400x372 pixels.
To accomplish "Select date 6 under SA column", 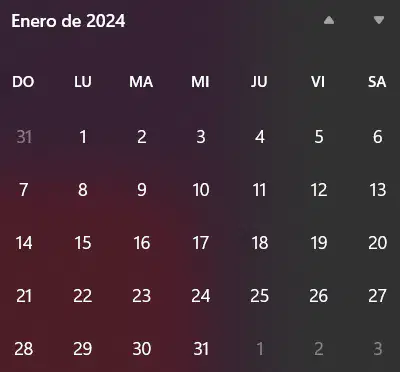I will click(378, 137).
